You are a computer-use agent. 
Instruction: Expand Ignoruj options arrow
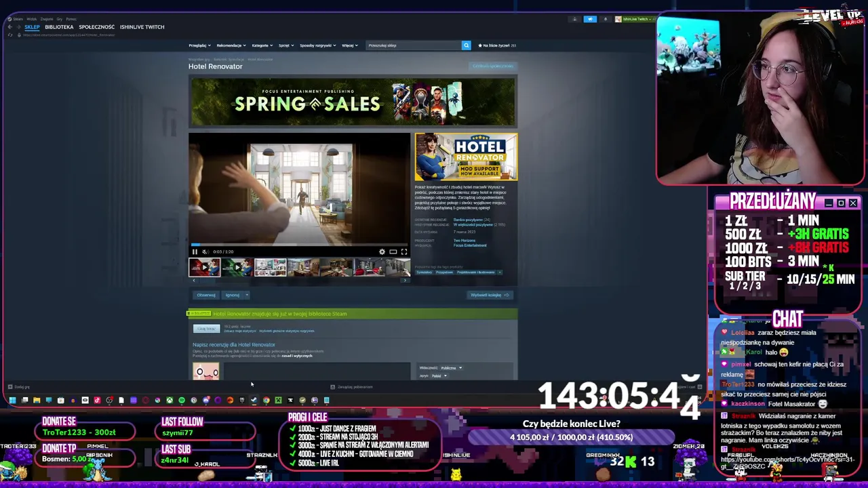(247, 295)
